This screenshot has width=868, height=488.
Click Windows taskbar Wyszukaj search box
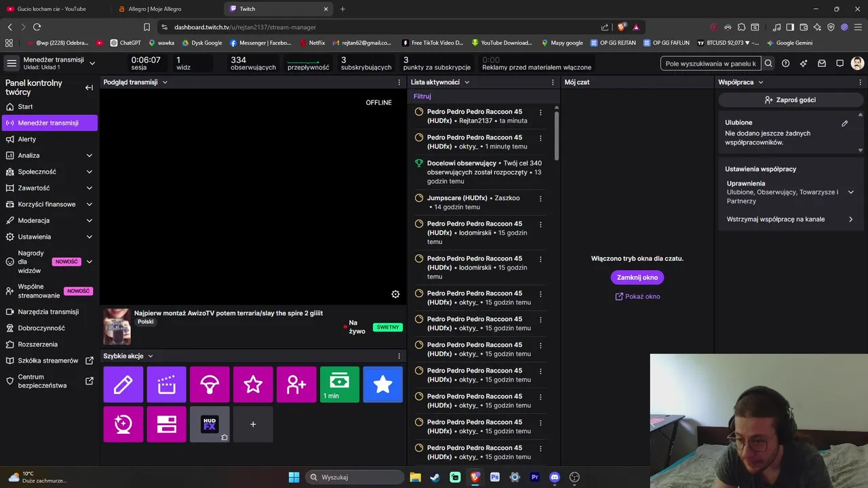click(x=355, y=477)
